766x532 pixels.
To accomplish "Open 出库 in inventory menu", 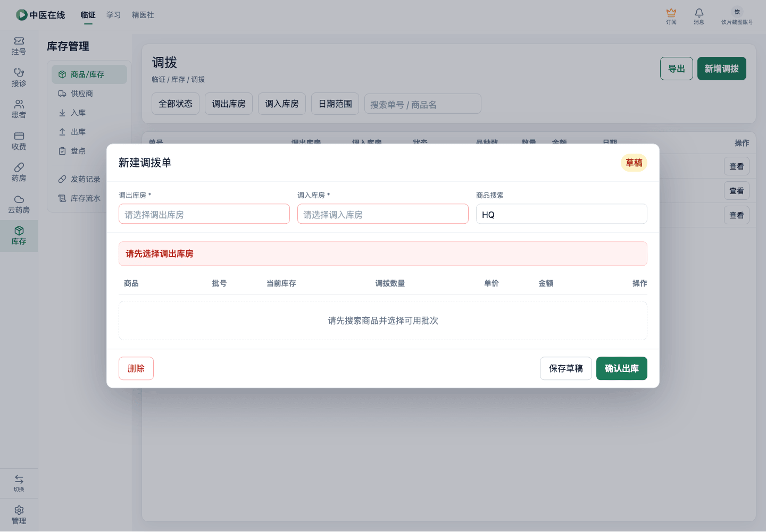I will [89, 132].
